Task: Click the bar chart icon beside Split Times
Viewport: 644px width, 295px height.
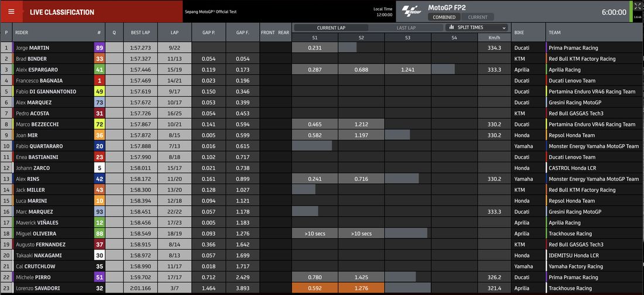Action: (x=452, y=28)
